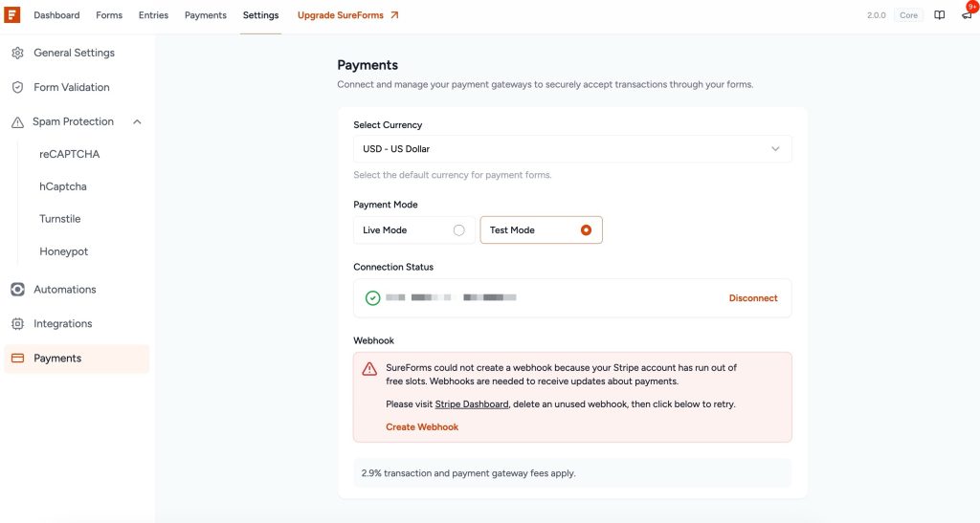980x523 pixels.
Task: Click the Webhook section label
Action: tap(374, 340)
